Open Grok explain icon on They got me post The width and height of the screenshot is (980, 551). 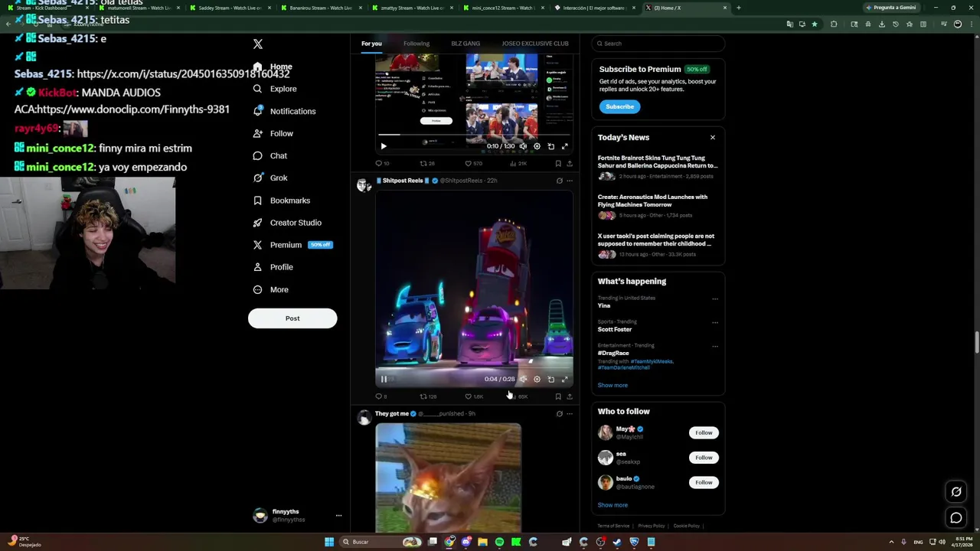pos(559,414)
